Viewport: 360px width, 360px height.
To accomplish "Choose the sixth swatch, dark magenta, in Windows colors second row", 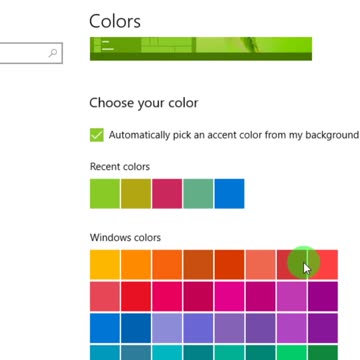I will [x=261, y=296].
